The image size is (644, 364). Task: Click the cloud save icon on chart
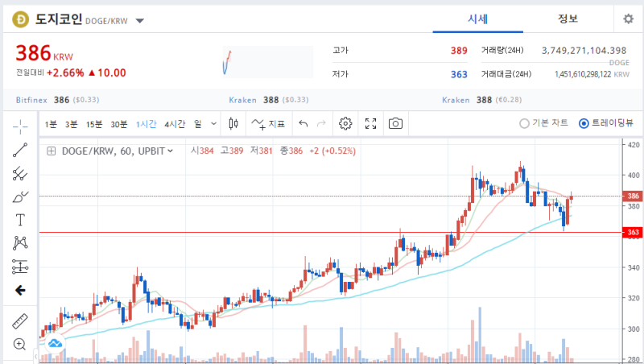(x=55, y=343)
